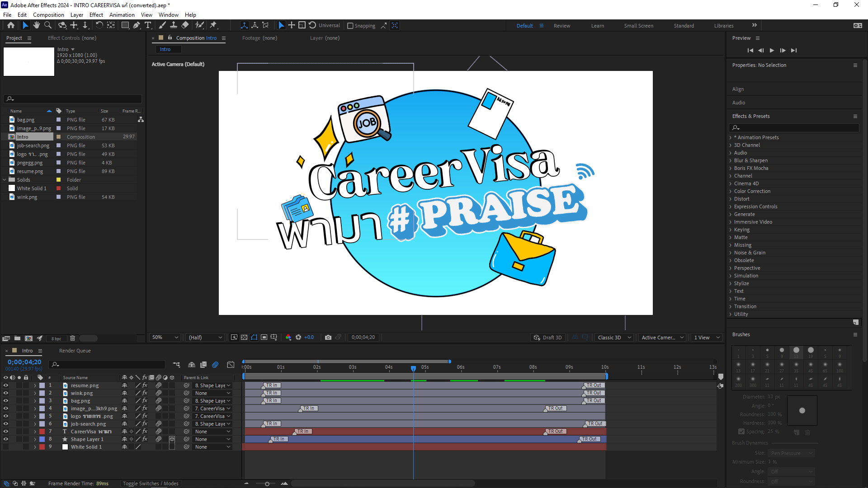Switch to the Render Queue tab

coord(75,351)
